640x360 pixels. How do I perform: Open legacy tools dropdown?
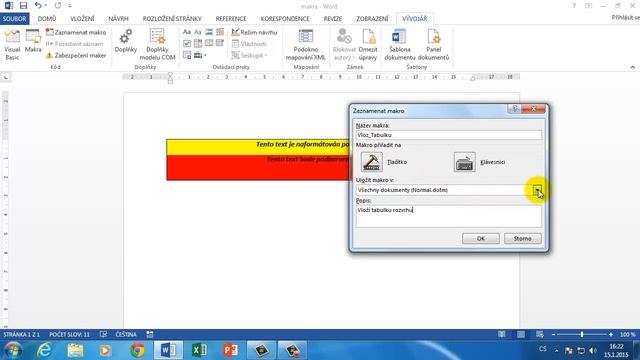(x=200, y=55)
